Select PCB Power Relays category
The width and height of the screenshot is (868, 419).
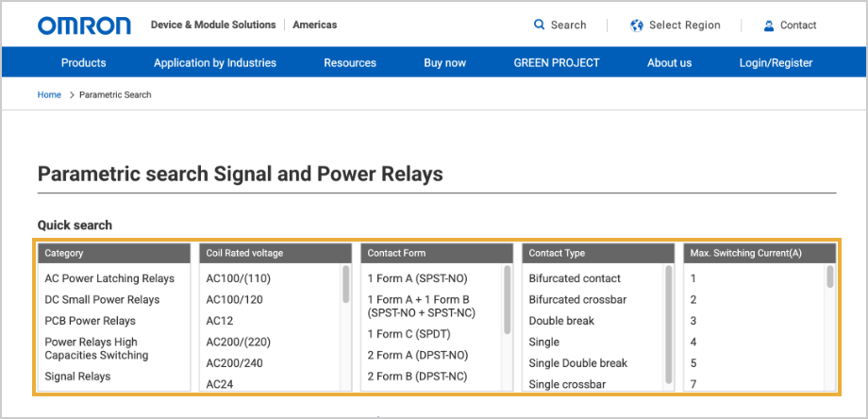coord(90,321)
